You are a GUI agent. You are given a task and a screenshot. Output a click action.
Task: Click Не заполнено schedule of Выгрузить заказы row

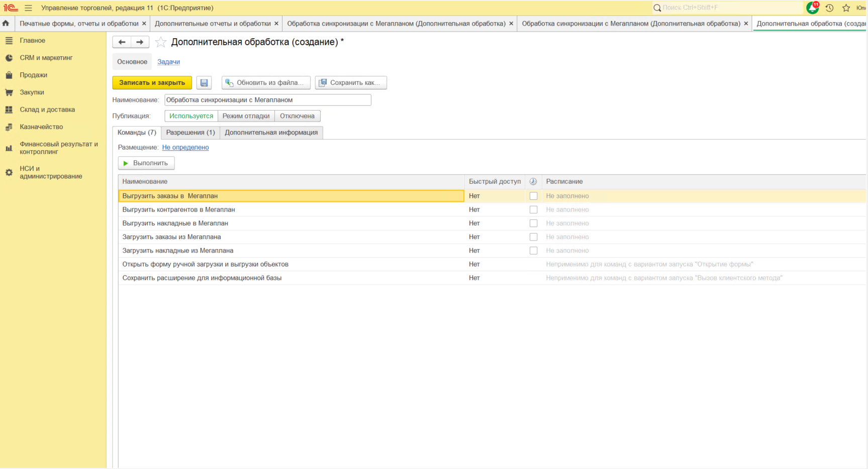point(567,196)
